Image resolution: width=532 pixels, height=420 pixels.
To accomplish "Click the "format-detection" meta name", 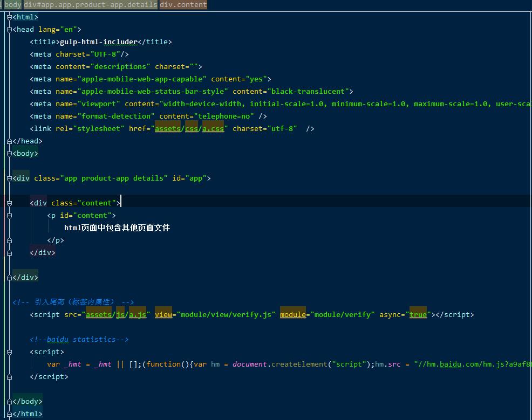I will tap(116, 116).
